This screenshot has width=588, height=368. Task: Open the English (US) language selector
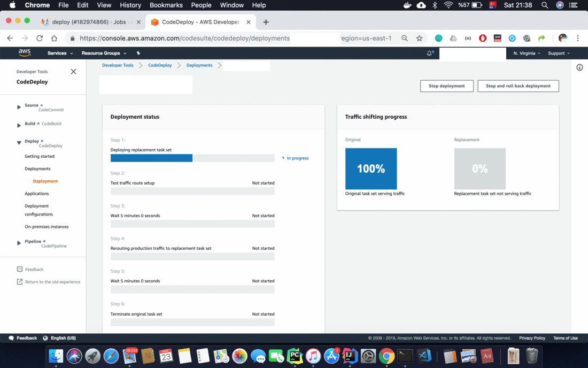pyautogui.click(x=60, y=338)
